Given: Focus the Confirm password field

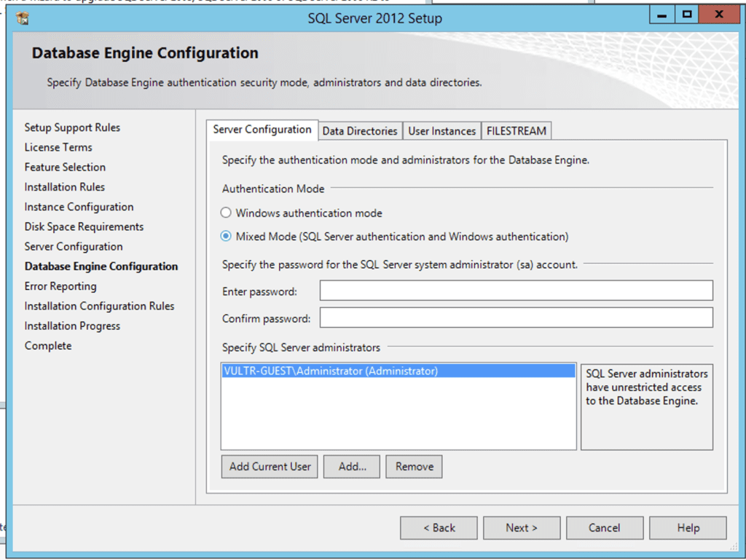Looking at the screenshot, I should (x=516, y=318).
